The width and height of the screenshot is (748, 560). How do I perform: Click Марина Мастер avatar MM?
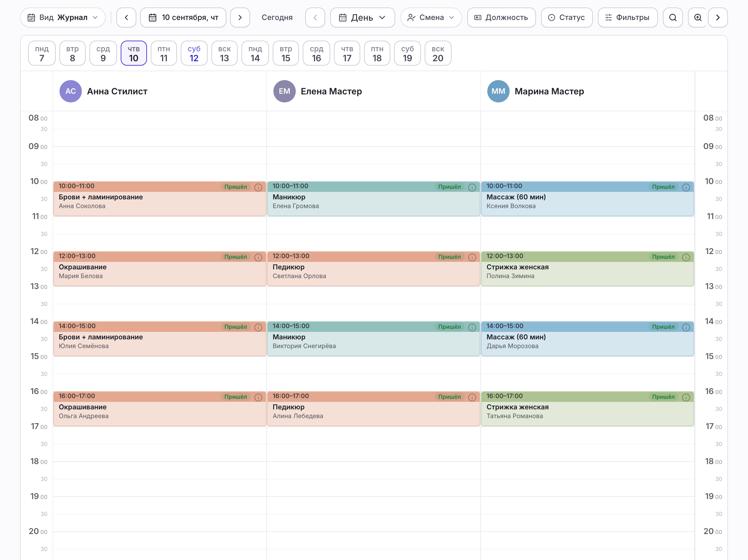[x=498, y=91]
